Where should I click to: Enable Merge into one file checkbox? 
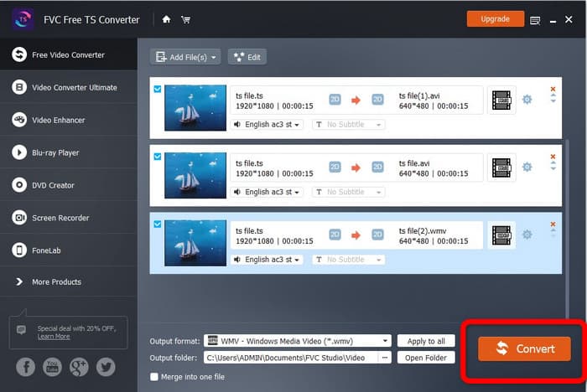click(153, 377)
